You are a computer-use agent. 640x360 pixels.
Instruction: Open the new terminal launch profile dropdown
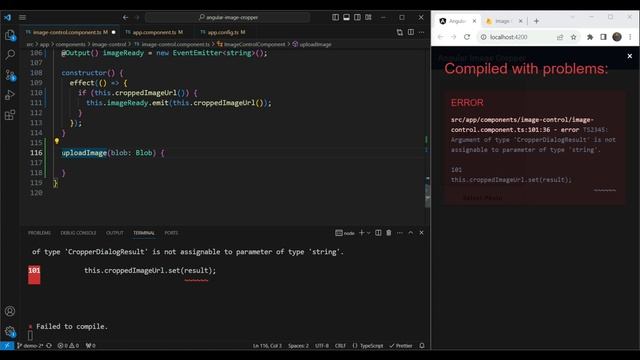click(369, 233)
